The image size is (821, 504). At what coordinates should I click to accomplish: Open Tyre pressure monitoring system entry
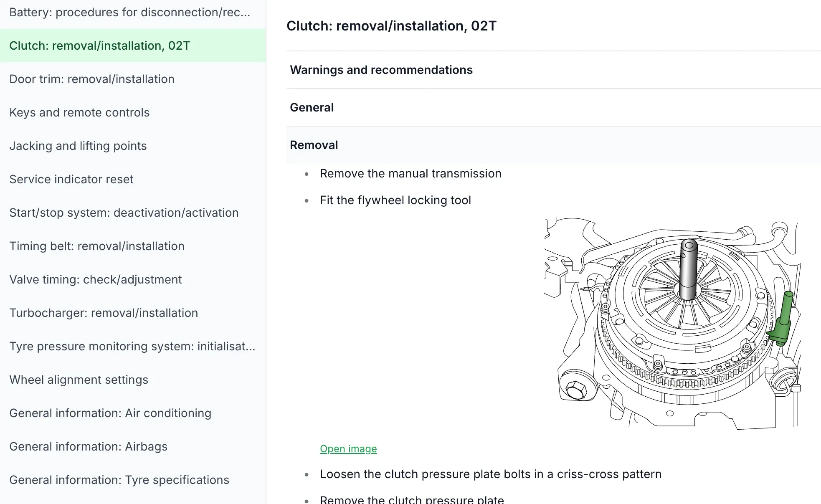coord(133,346)
